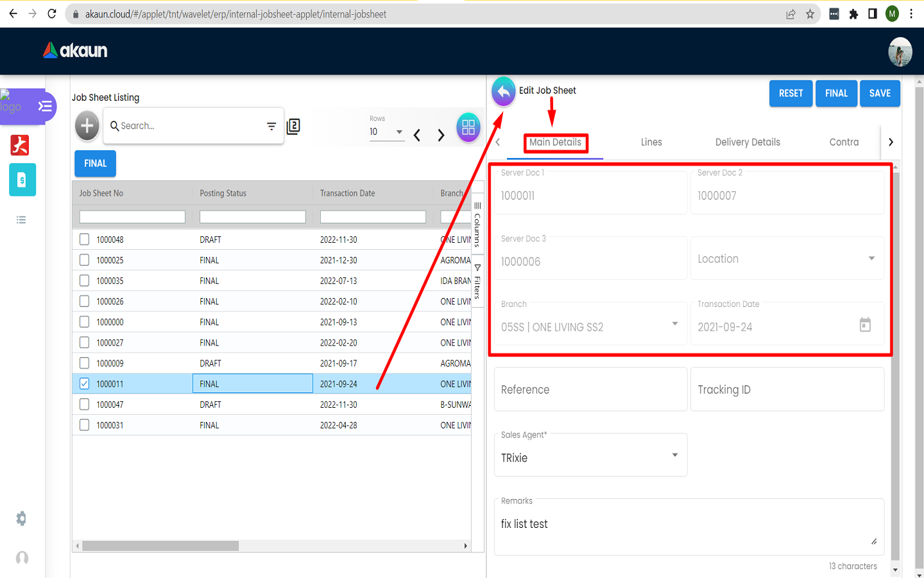Uncheck the selected job sheet 1000011
The width and height of the screenshot is (924, 578).
click(x=84, y=383)
